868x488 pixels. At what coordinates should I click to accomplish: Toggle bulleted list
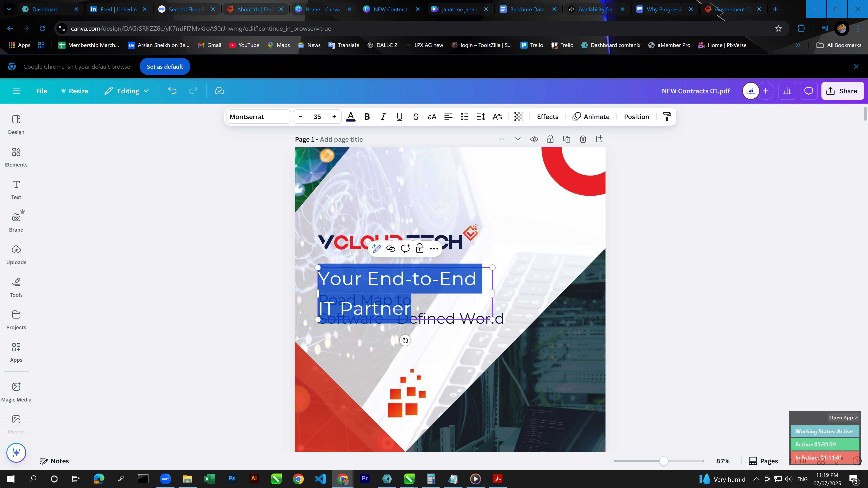[x=465, y=117]
